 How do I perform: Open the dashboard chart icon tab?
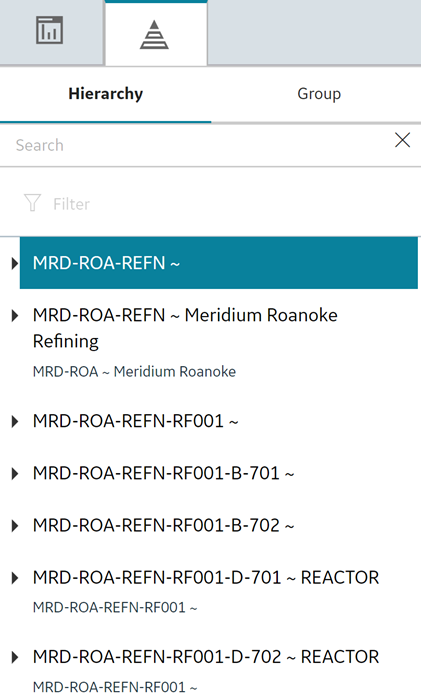pyautogui.click(x=50, y=31)
